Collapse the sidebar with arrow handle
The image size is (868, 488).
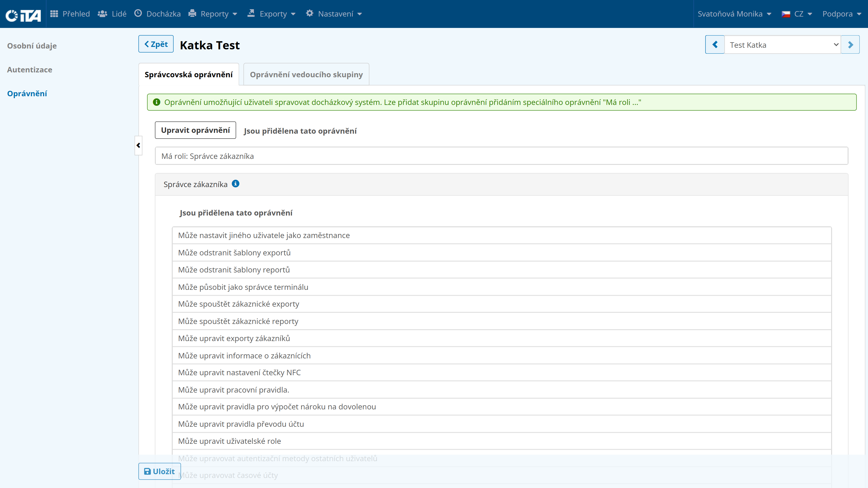point(138,146)
